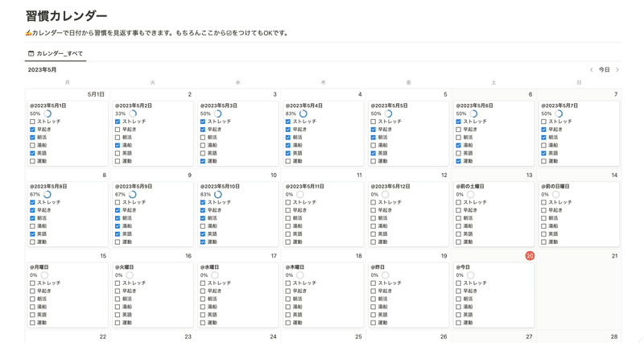Viewport: 644px width, 343px height.
Task: Jump to today with the 今日 button
Action: [605, 70]
